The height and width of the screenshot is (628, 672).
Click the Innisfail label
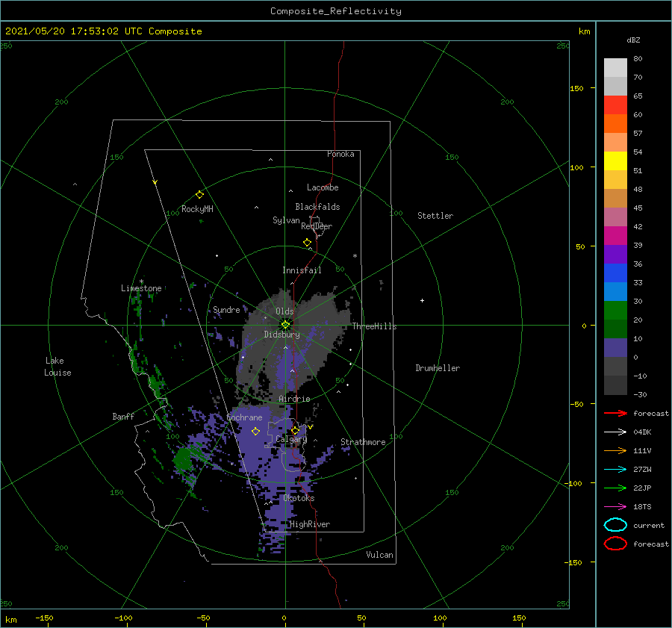tap(302, 270)
